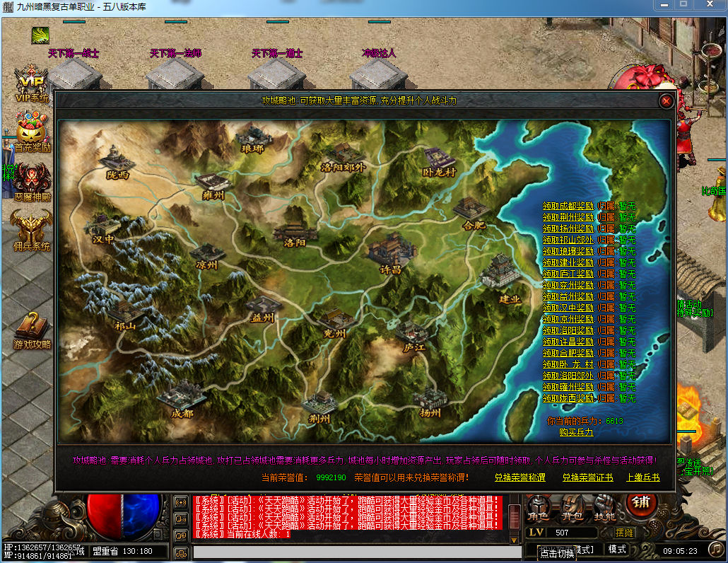Open the 背包 backpack icon
This screenshot has height=563, width=728.
[x=572, y=509]
